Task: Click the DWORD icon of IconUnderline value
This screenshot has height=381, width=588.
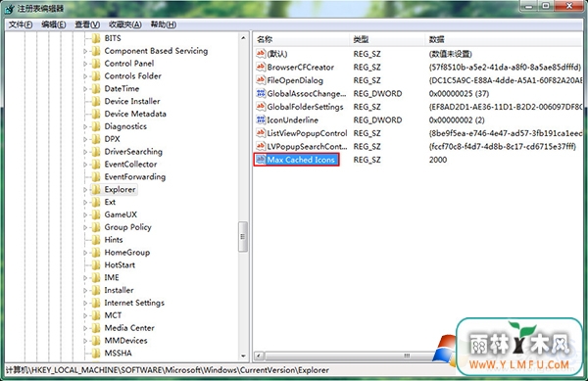Action: point(261,119)
